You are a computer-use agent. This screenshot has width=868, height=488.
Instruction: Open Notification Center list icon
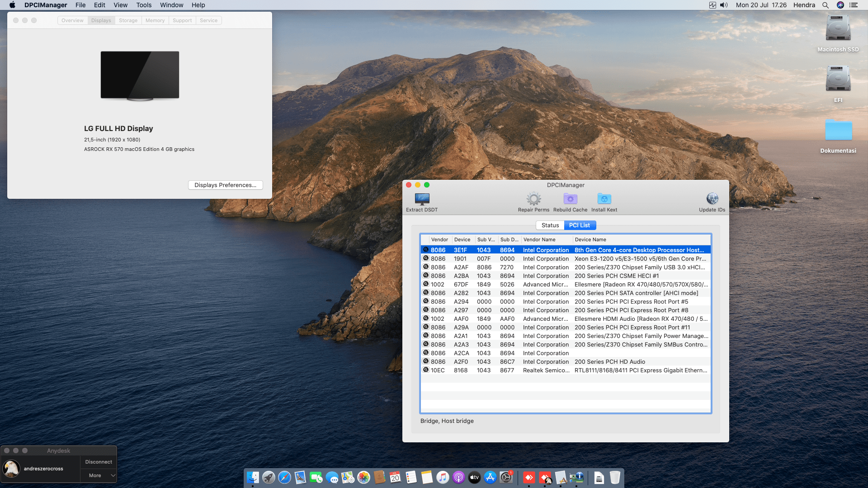[x=854, y=5]
